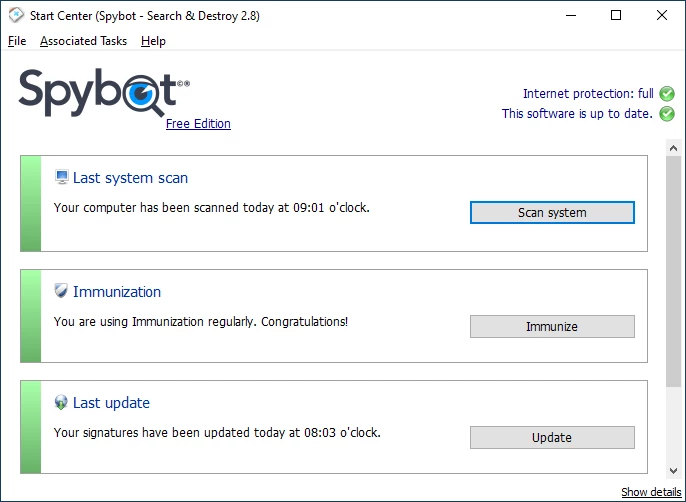Click the vertical scrollbar thumb
686x502 pixels.
(x=674, y=270)
